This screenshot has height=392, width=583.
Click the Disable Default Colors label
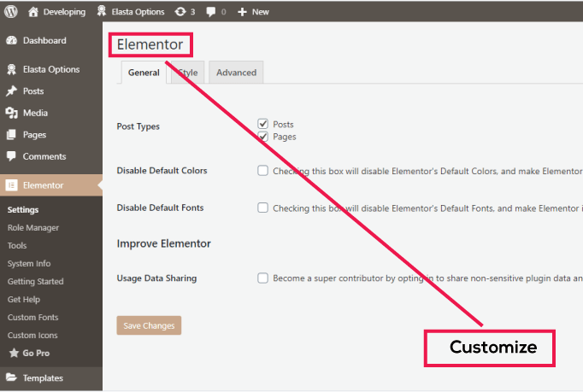pos(162,171)
